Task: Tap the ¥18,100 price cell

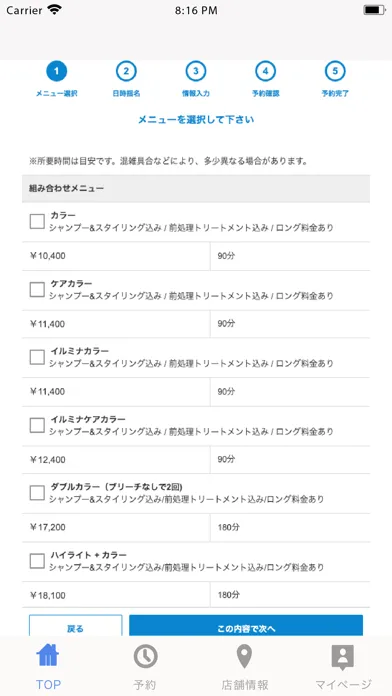Action: click(x=116, y=595)
